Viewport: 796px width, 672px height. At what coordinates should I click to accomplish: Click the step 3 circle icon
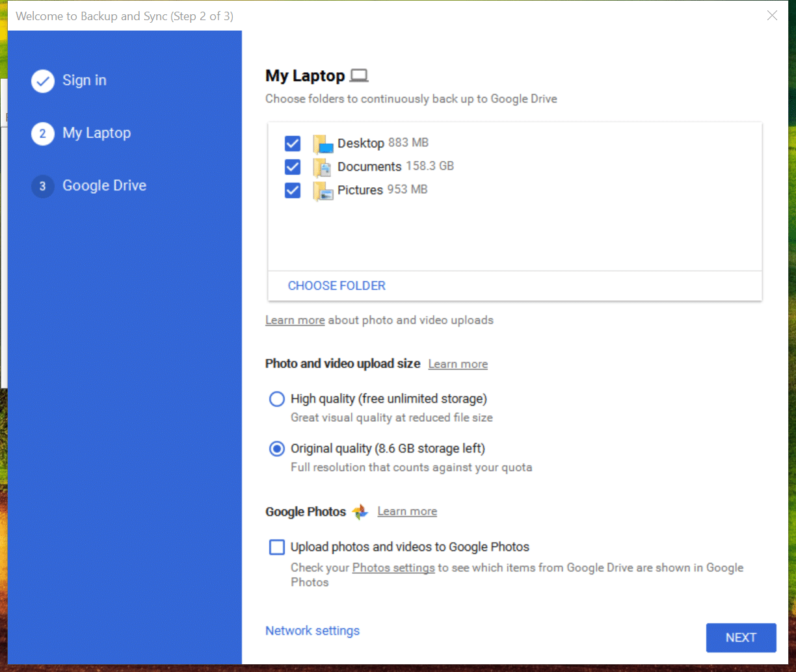[43, 187]
